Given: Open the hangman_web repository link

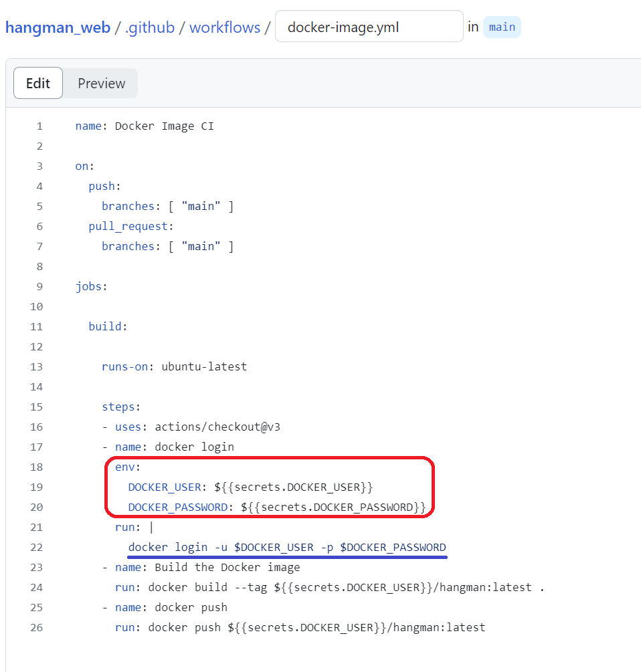Looking at the screenshot, I should [x=58, y=27].
